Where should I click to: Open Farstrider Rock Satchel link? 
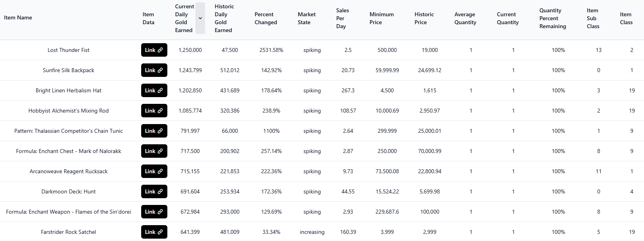(154, 232)
